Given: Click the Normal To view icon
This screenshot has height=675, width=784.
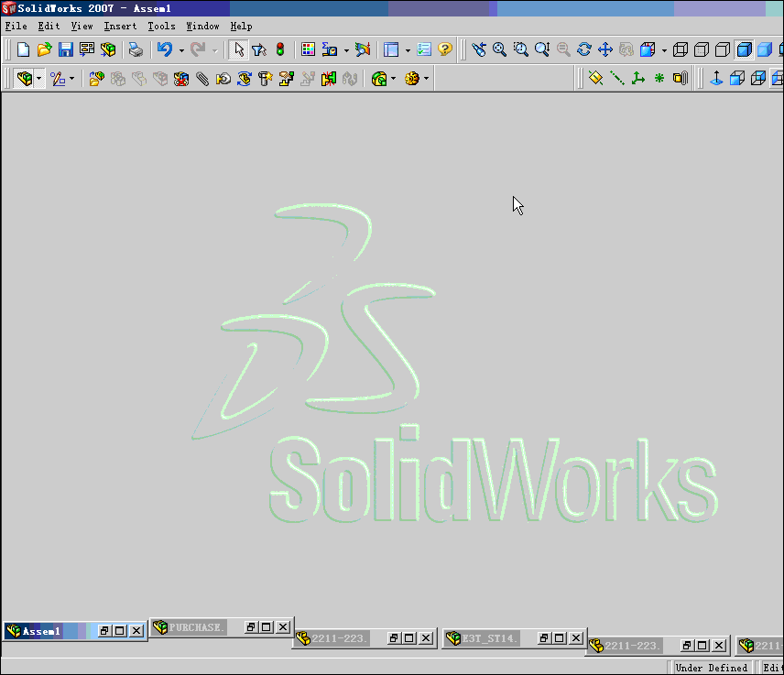Looking at the screenshot, I should tap(716, 79).
